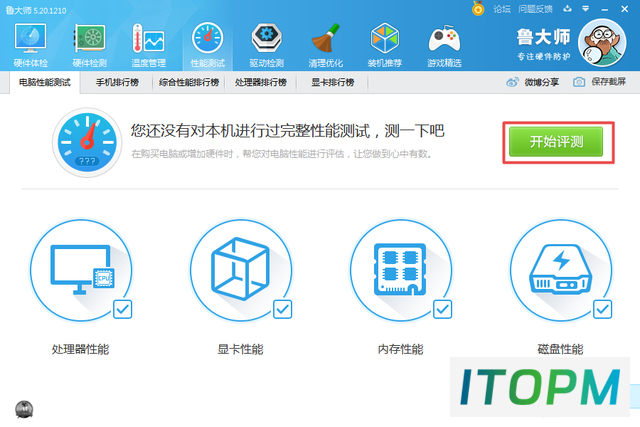
Task: Click the 显卡性能 label
Action: [x=240, y=349]
